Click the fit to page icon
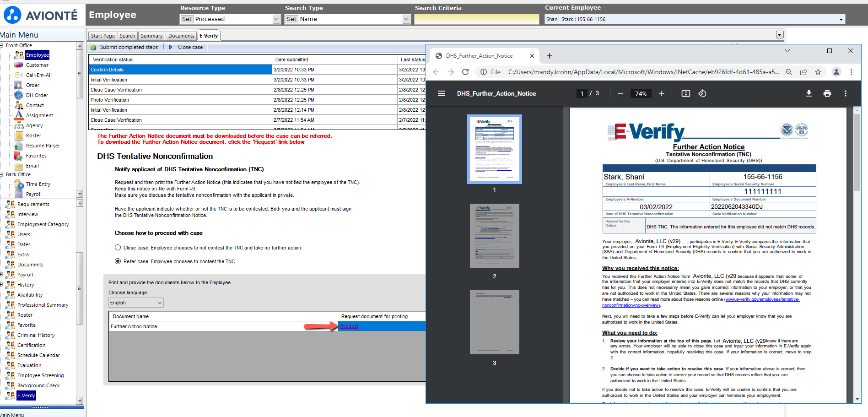Viewport: 868px width, 417px height. [686, 93]
